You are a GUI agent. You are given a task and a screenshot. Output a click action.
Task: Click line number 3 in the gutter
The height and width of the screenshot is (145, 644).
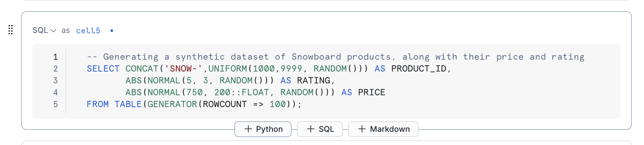click(x=56, y=81)
